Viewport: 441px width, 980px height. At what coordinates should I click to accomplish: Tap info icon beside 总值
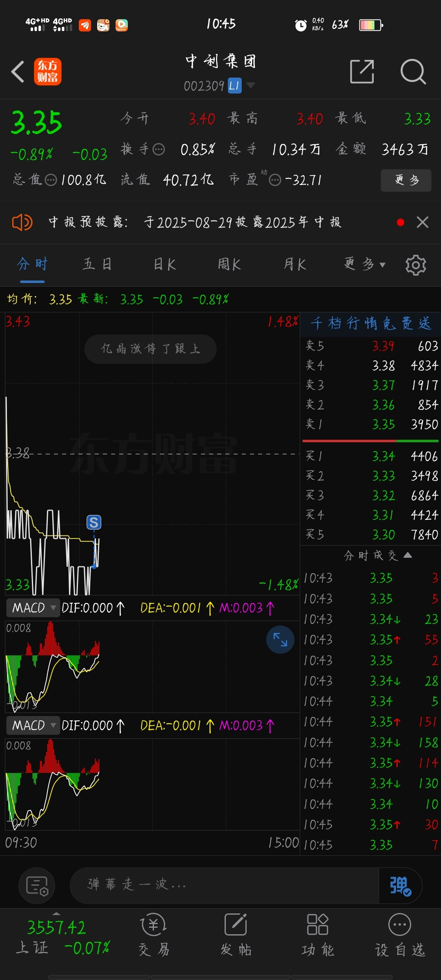51,180
